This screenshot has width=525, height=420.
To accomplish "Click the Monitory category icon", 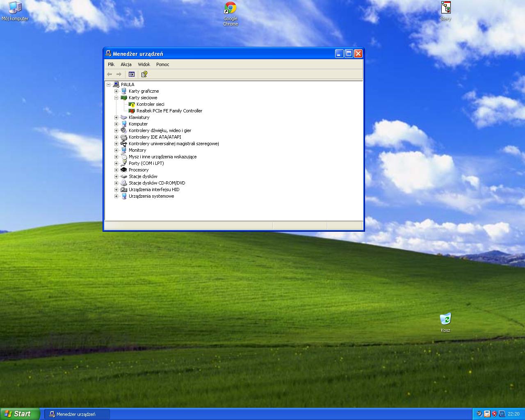I will [x=124, y=150].
